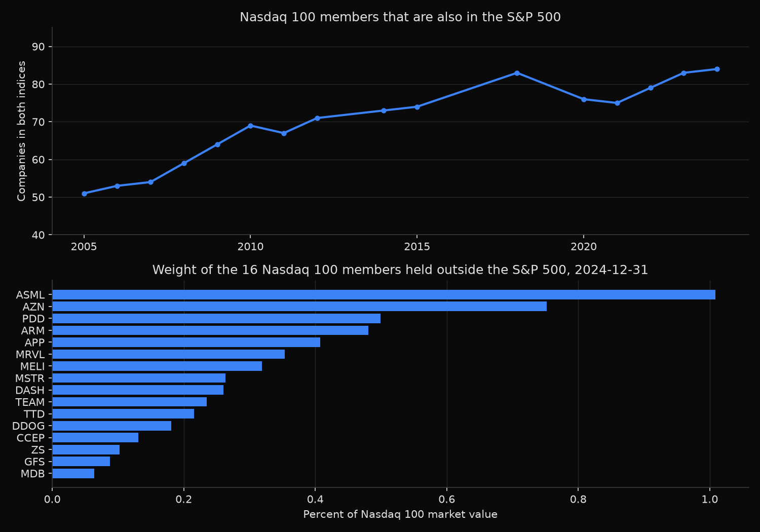Click the APP bar

pos(186,342)
